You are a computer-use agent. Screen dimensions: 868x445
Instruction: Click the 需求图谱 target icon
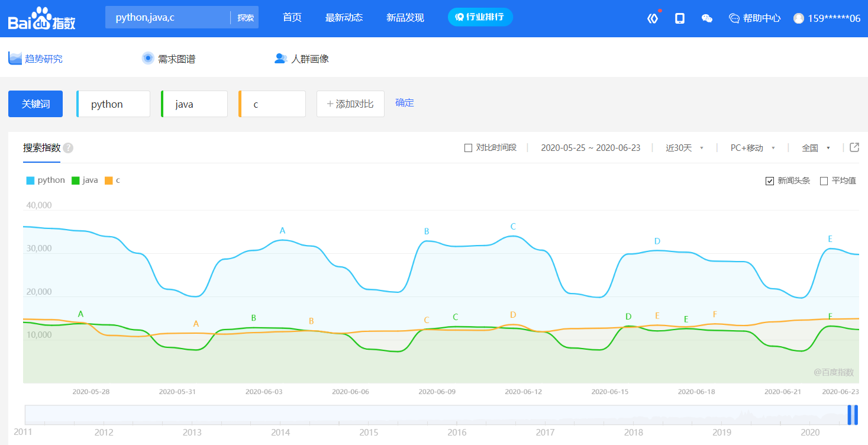[x=148, y=58]
